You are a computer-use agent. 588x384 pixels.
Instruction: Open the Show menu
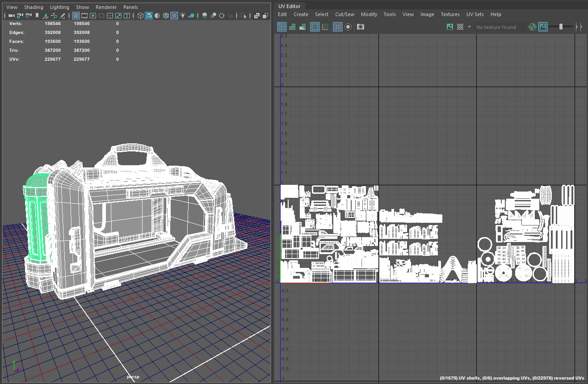[x=82, y=7]
